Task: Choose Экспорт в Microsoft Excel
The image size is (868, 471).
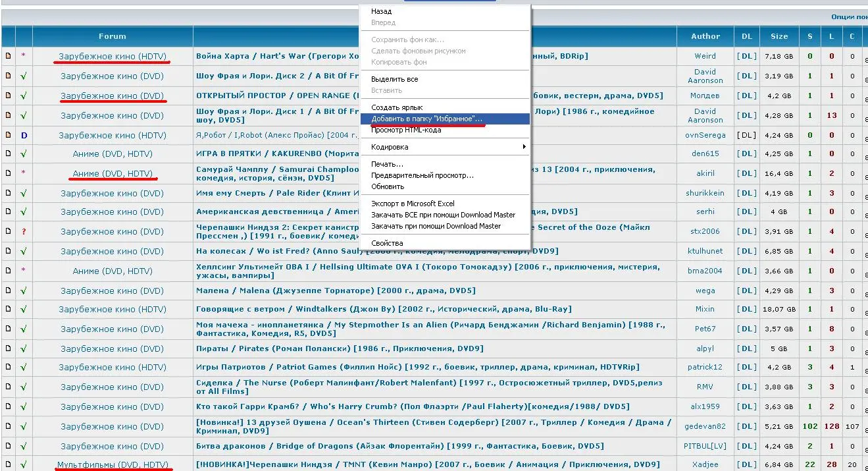Action: [413, 204]
